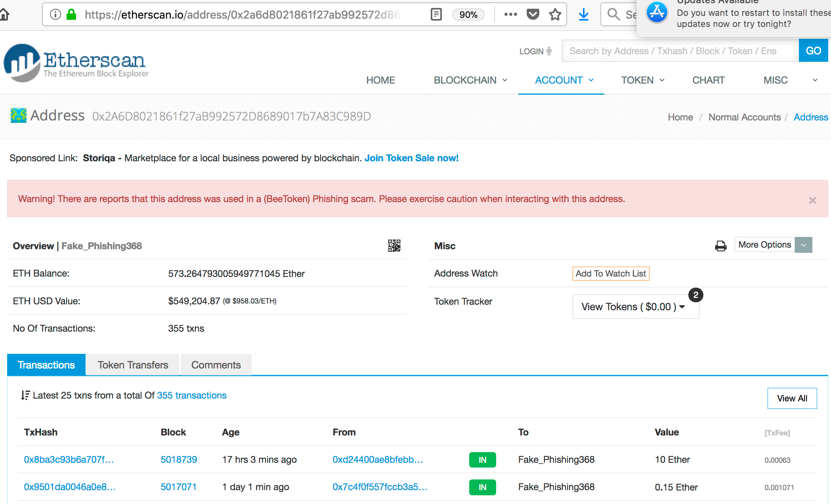This screenshot has width=831, height=504.
Task: Bookmark this page star icon
Action: [x=555, y=15]
